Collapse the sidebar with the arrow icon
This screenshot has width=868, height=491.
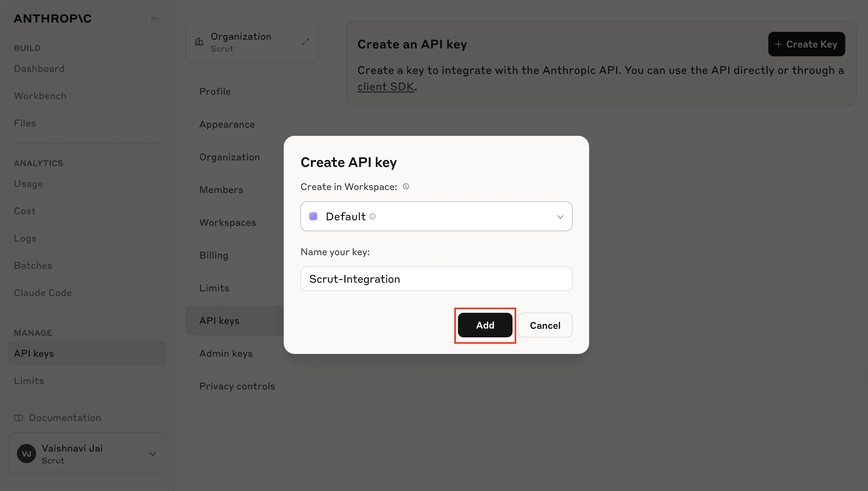pos(155,18)
